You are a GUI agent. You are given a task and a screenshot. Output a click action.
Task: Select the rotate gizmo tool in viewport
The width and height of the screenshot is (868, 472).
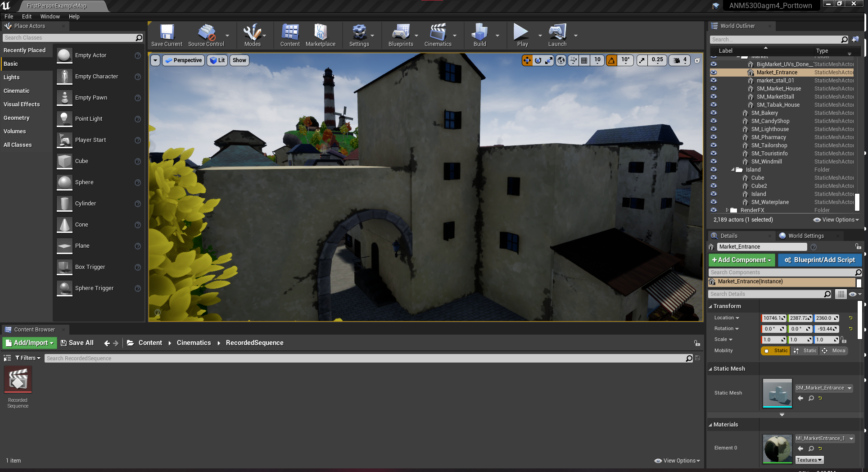538,60
